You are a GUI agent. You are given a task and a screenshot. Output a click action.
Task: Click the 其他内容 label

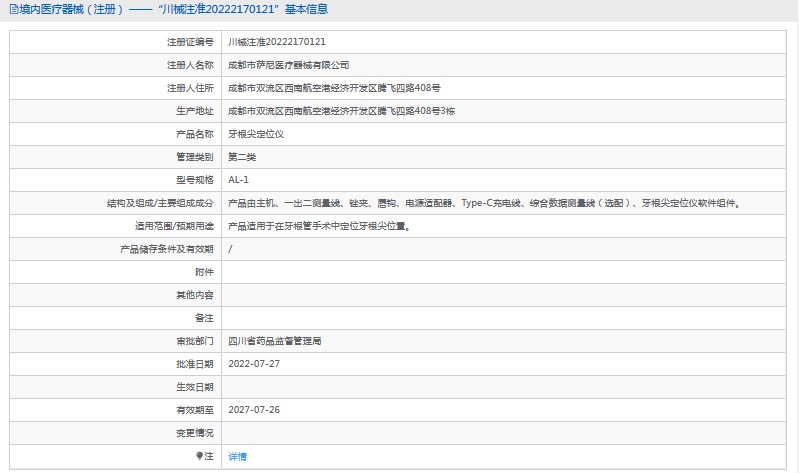point(195,295)
